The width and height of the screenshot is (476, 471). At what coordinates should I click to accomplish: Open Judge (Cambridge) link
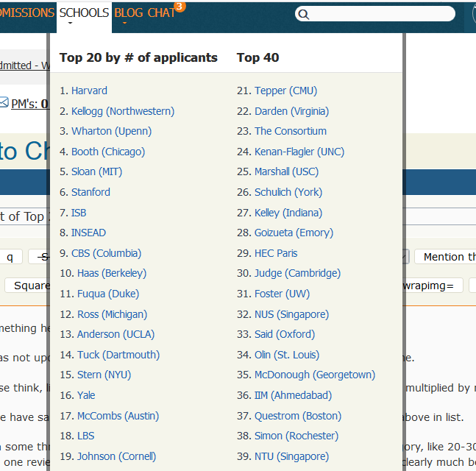297,273
